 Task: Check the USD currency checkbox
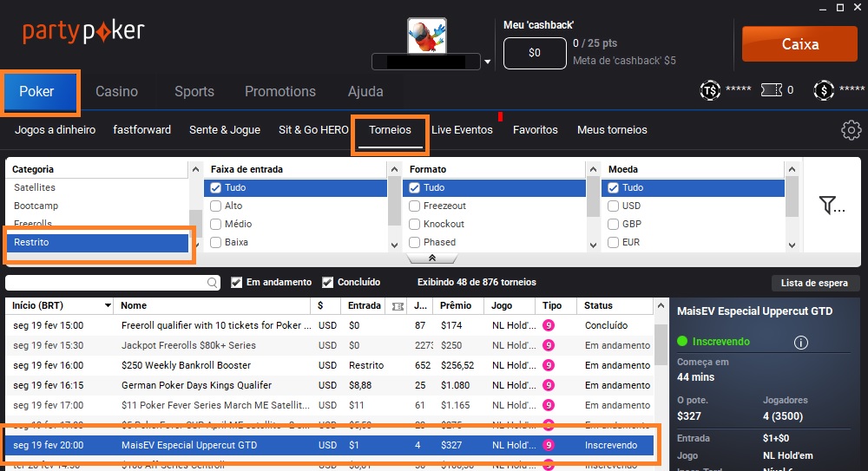coord(614,206)
